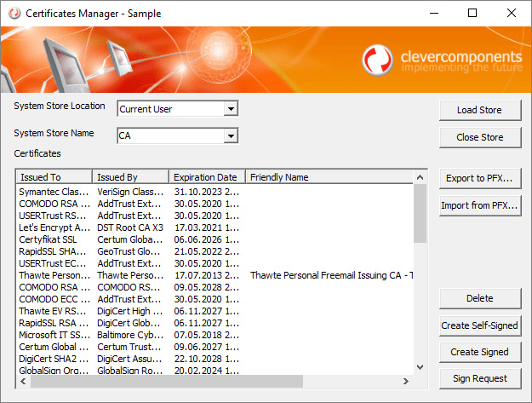This screenshot has width=532, height=403.
Task: Open the System Store Location dropdown arrow
Action: point(231,109)
